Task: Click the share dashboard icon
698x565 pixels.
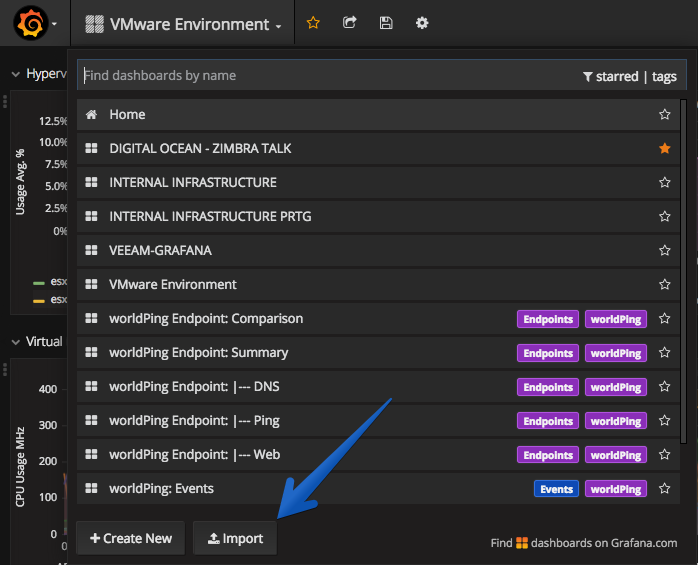Action: (x=349, y=22)
